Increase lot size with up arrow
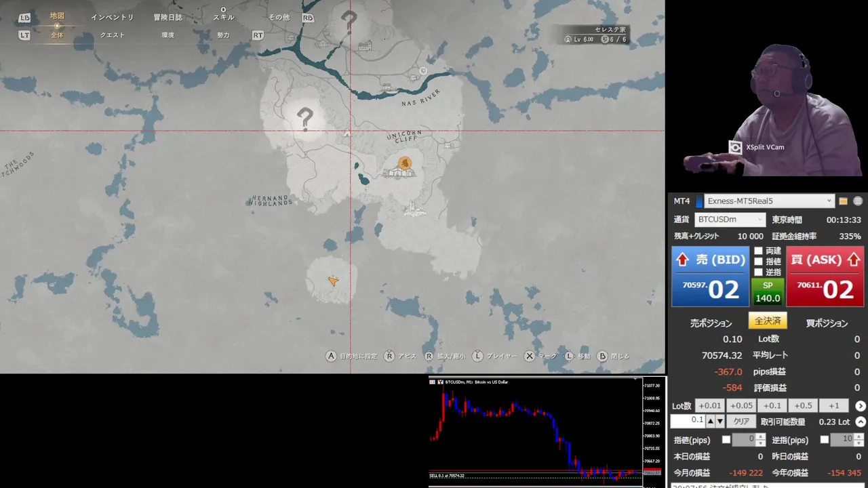The width and height of the screenshot is (868, 488). coord(710,422)
